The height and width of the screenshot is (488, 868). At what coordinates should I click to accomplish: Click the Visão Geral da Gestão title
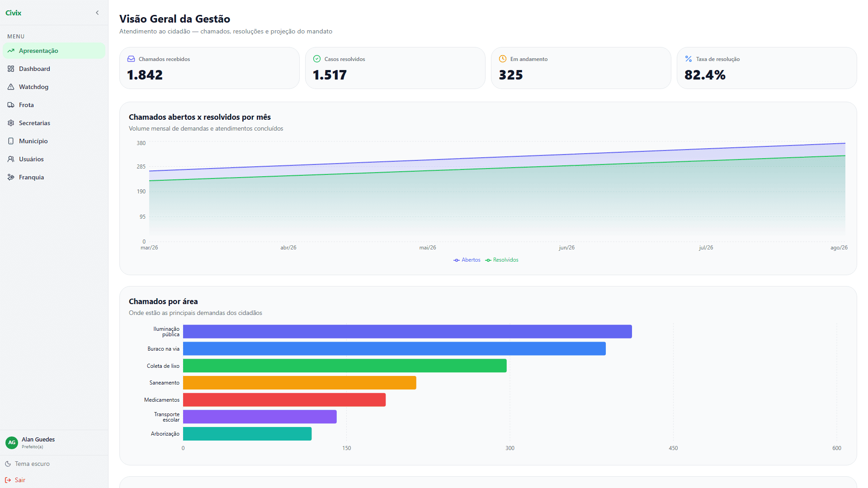tap(175, 19)
